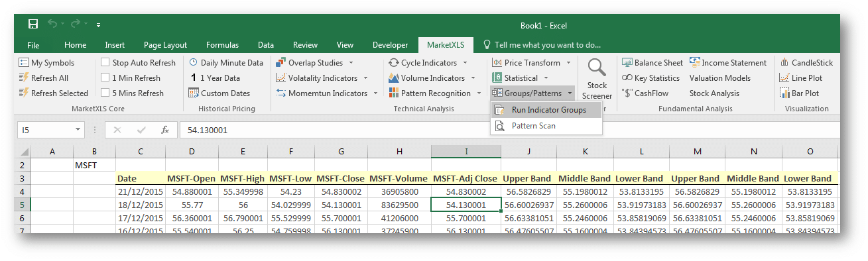Viewport: 868px width, 261px height.
Task: Switch to the Data tab
Action: click(266, 45)
